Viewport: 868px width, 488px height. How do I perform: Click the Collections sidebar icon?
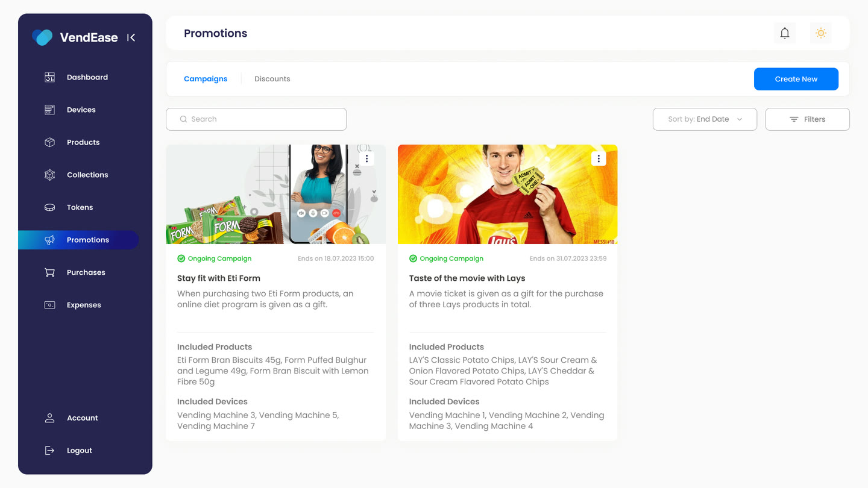(50, 175)
